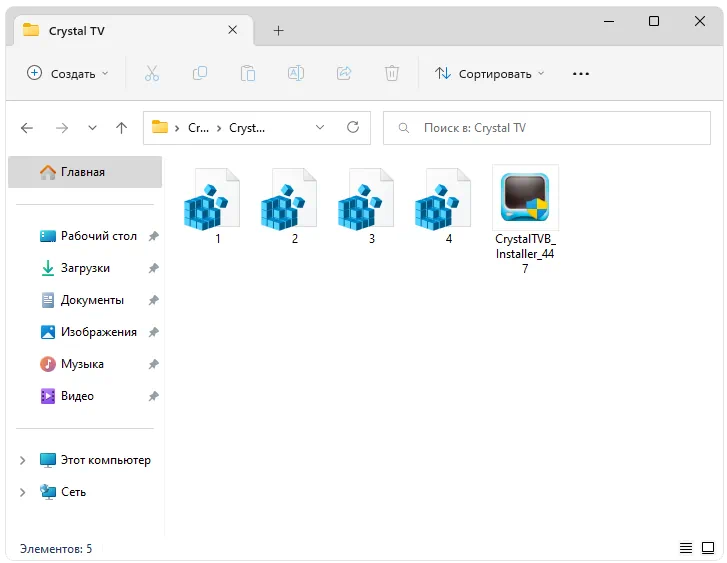
Task: Click Cr... breadcrumb in address bar
Action: (198, 128)
